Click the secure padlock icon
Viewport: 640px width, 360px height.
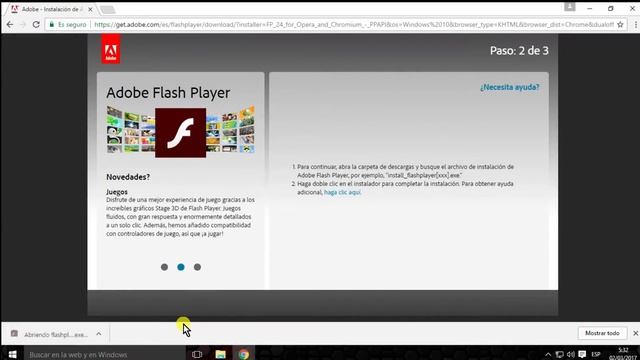[x=51, y=24]
